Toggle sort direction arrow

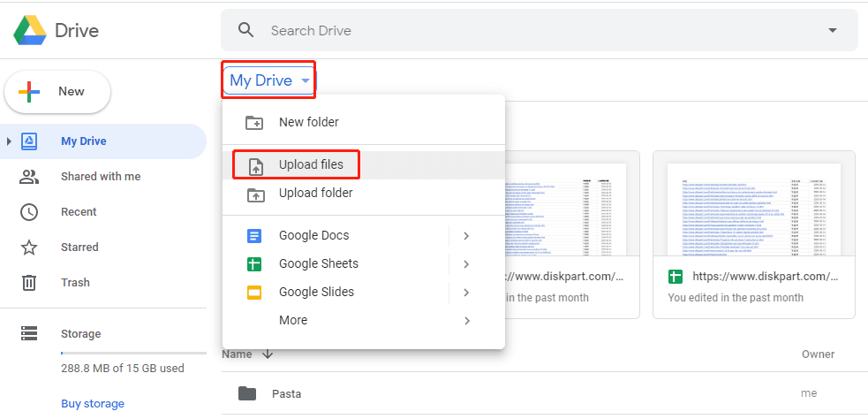pos(268,354)
